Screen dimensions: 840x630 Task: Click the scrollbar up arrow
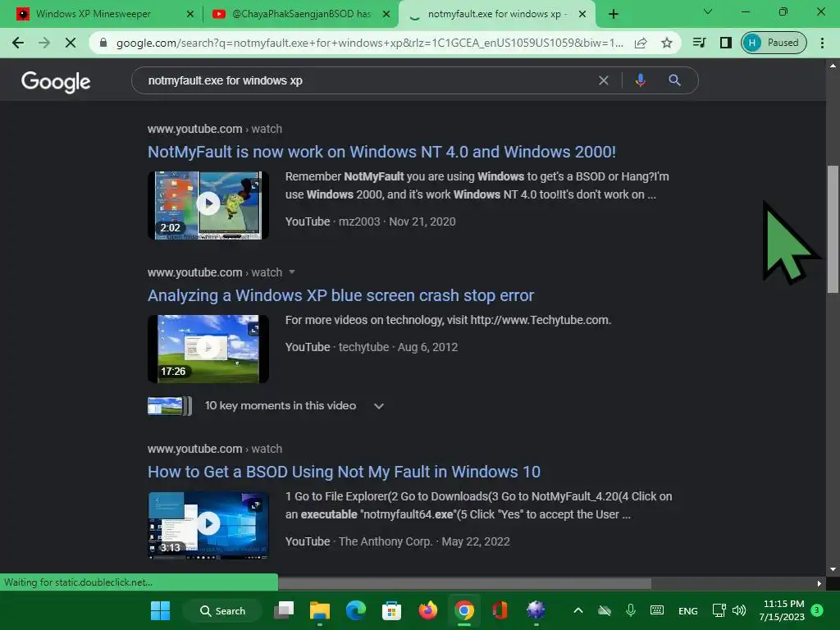point(833,66)
